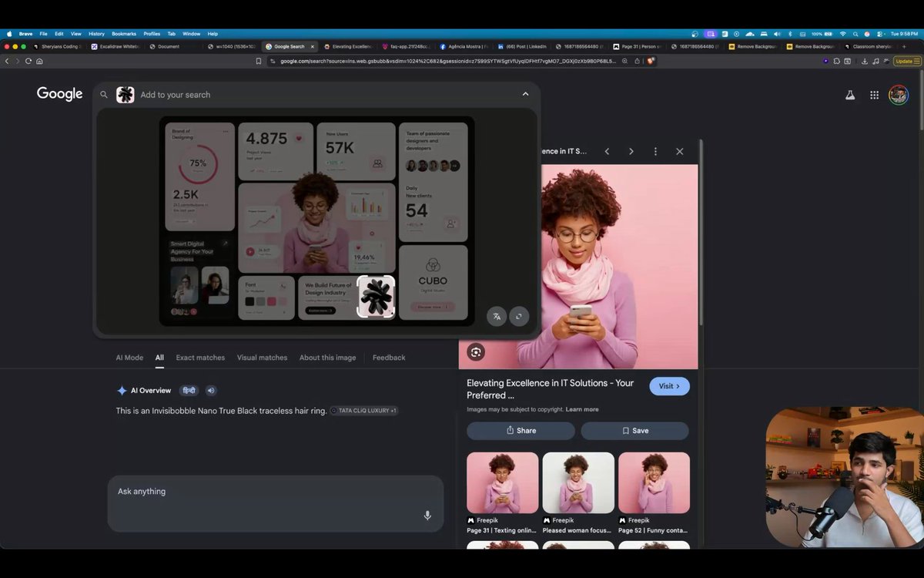Click the selected black shape crop in uploaded image
Screen dimensions: 924x578
[x=376, y=297]
